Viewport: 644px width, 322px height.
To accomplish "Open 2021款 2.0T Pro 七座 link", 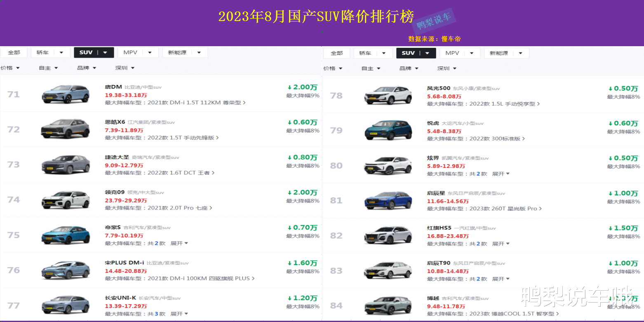I will point(180,208).
